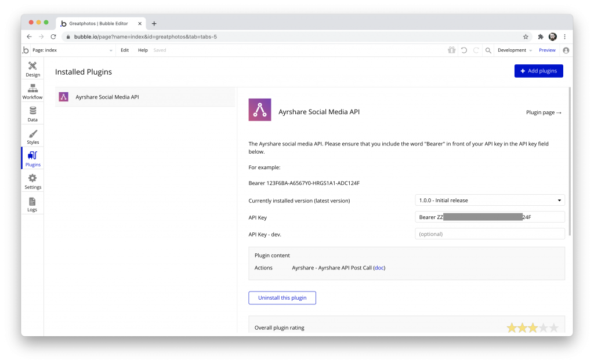Click the Uninstall this plugin button
This screenshot has width=594, height=364.
282,298
